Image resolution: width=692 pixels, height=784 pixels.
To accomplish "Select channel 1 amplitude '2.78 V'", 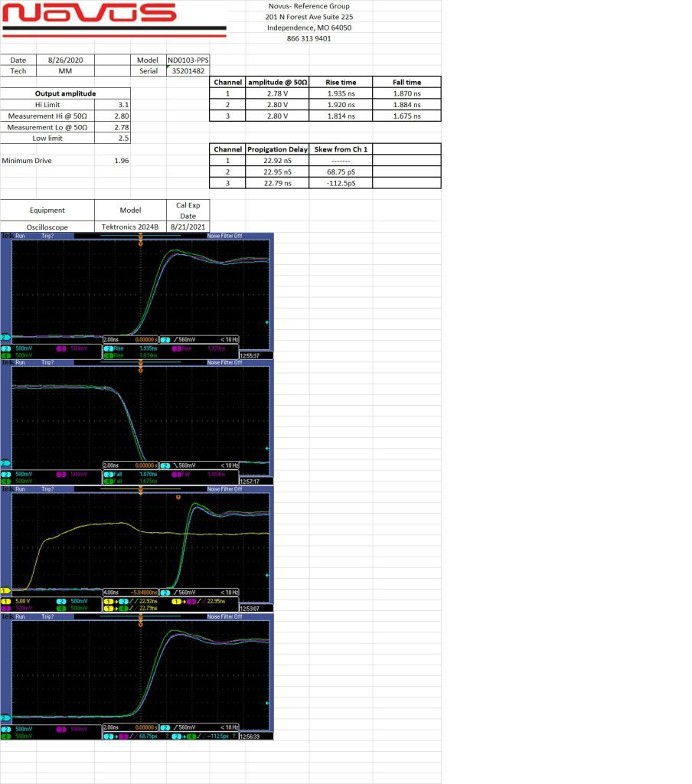I will click(x=278, y=93).
